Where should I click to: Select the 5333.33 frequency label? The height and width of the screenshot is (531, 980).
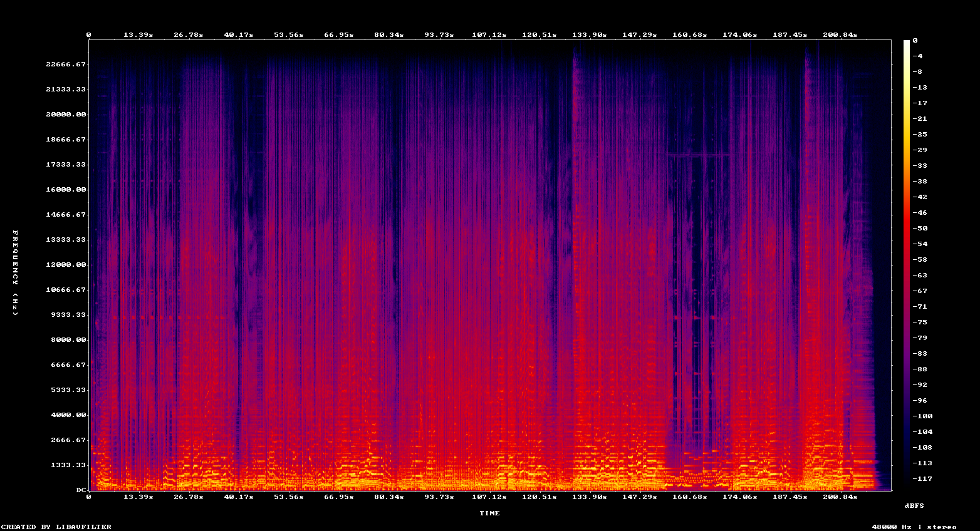point(68,390)
